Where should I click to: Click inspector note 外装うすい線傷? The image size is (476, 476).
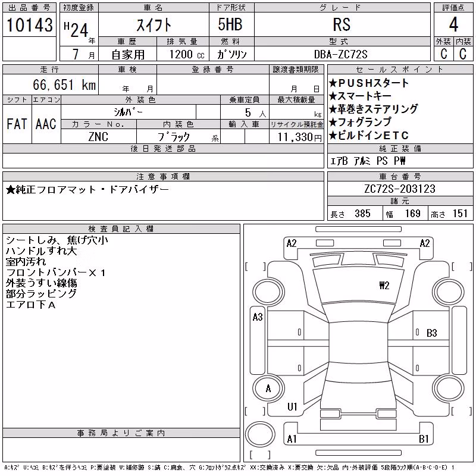(41, 283)
